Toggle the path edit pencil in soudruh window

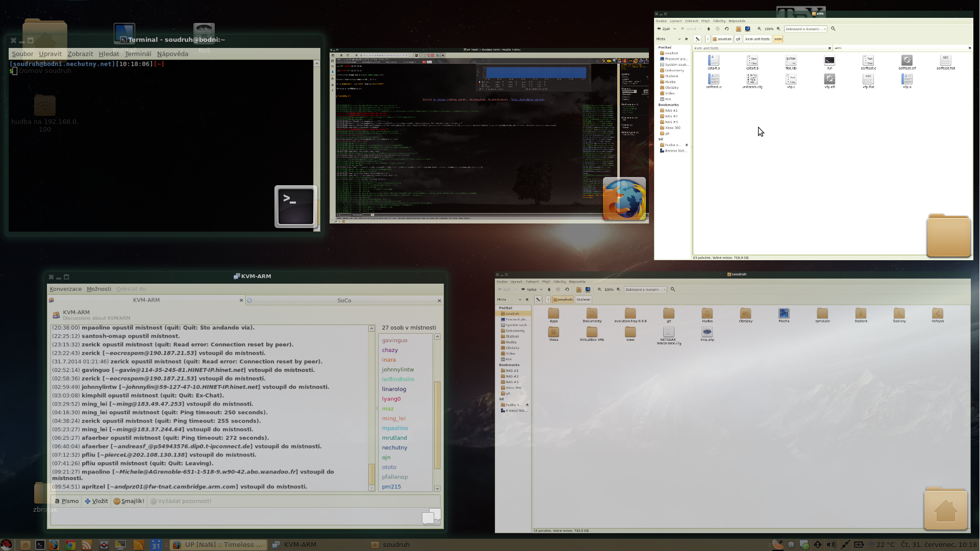[538, 299]
